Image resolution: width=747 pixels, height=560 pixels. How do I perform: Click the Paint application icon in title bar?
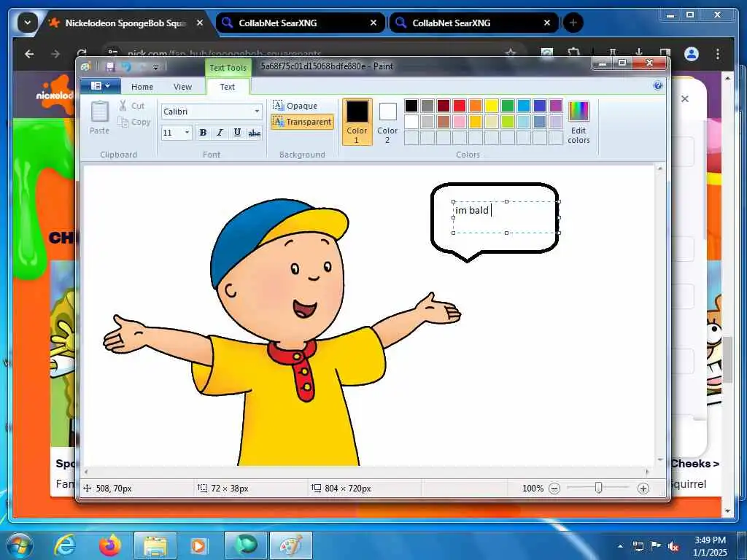86,66
